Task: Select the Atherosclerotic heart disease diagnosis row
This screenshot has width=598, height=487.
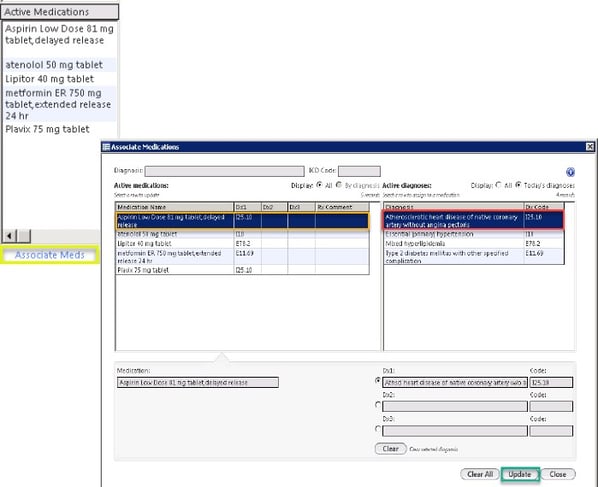Action: [474, 221]
